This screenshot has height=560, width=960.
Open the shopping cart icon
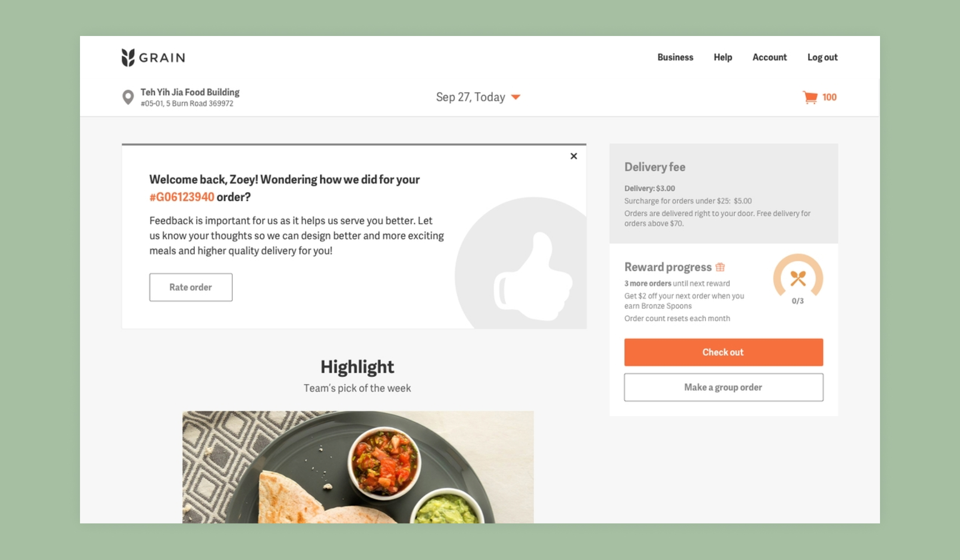coord(810,97)
